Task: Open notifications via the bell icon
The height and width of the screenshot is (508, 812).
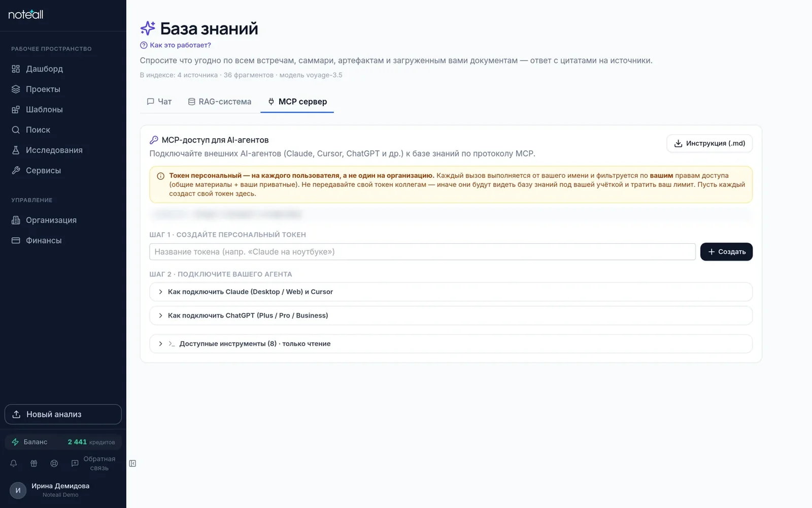Action: click(14, 463)
